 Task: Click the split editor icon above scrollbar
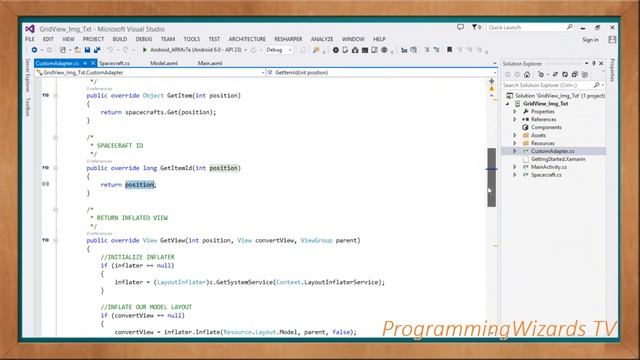click(x=491, y=81)
